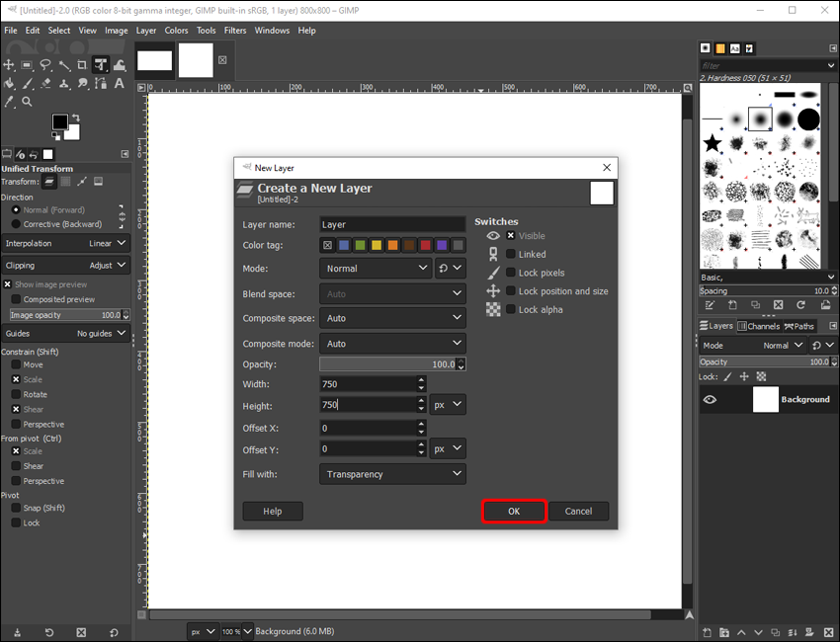Select the Text tool
Image resolution: width=840 pixels, height=642 pixels.
pyautogui.click(x=120, y=84)
